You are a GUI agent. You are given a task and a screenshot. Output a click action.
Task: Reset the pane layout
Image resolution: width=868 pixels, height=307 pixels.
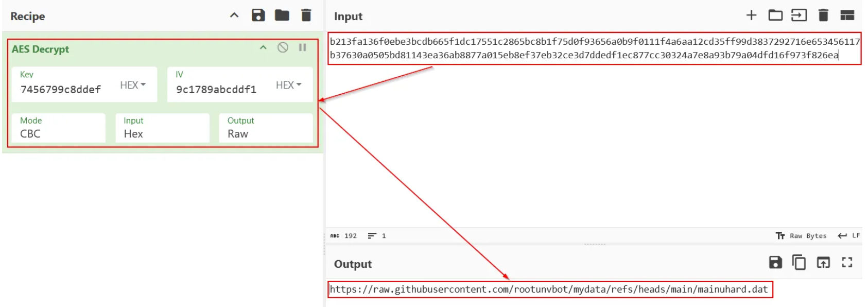(847, 15)
